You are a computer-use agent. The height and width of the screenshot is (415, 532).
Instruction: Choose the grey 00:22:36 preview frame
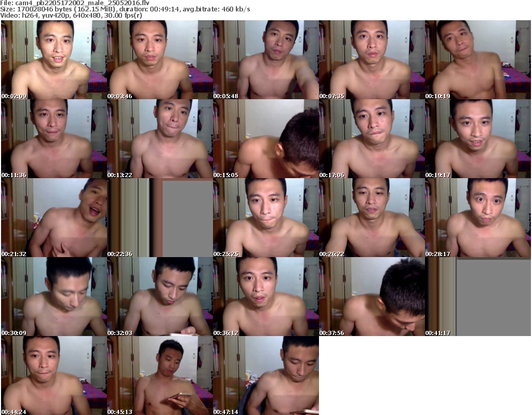pos(160,218)
